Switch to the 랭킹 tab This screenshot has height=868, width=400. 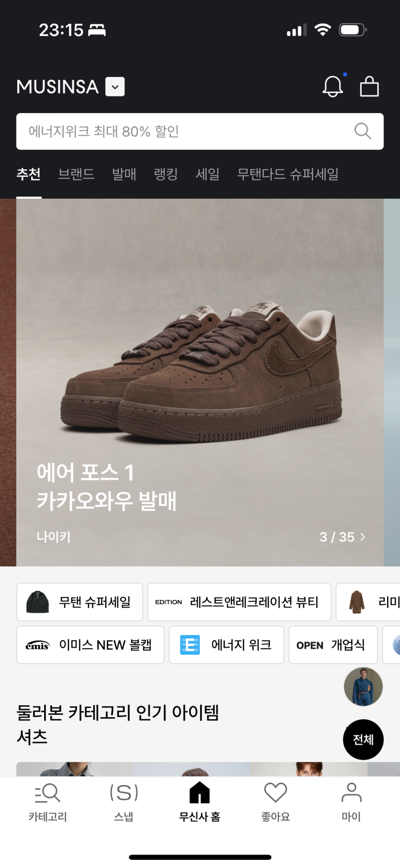point(166,174)
